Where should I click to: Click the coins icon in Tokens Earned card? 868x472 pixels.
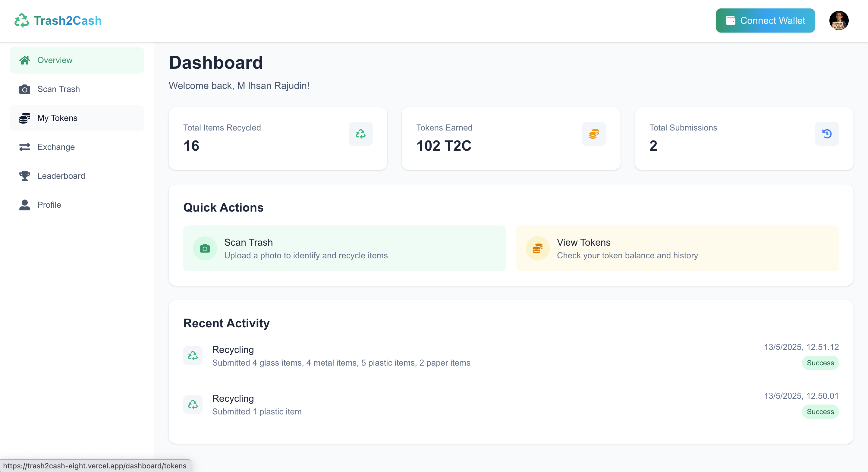pos(594,134)
